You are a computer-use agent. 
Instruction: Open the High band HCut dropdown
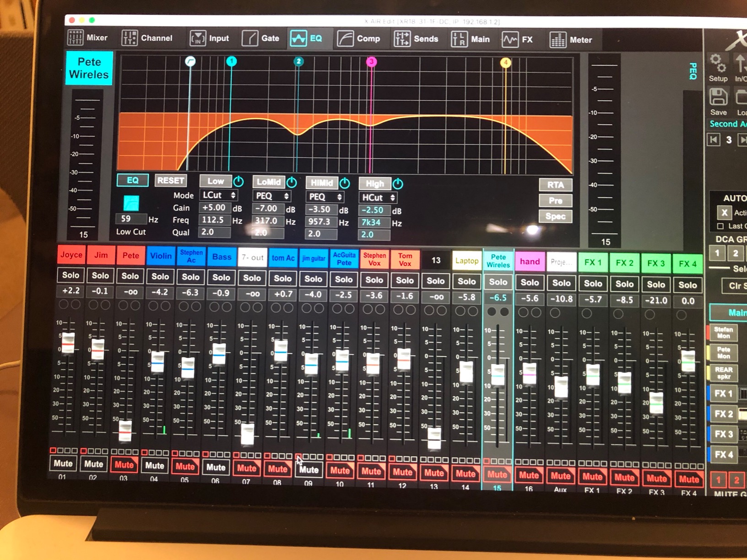[x=378, y=198]
